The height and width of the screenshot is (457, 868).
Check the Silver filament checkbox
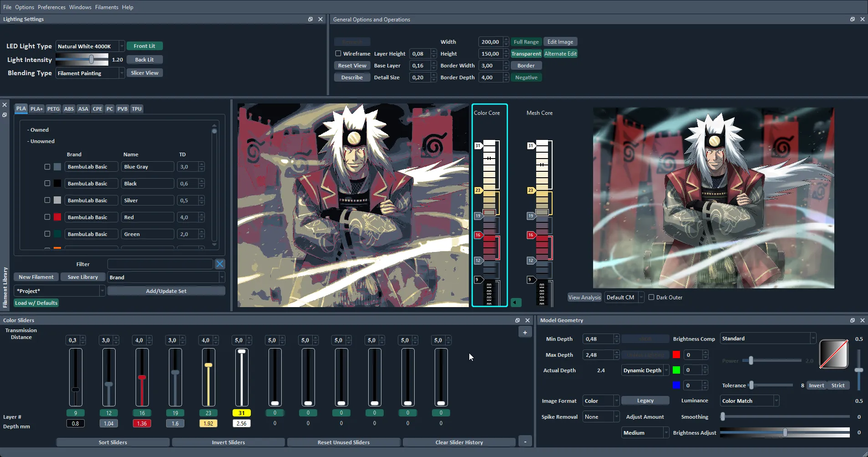[x=47, y=200]
